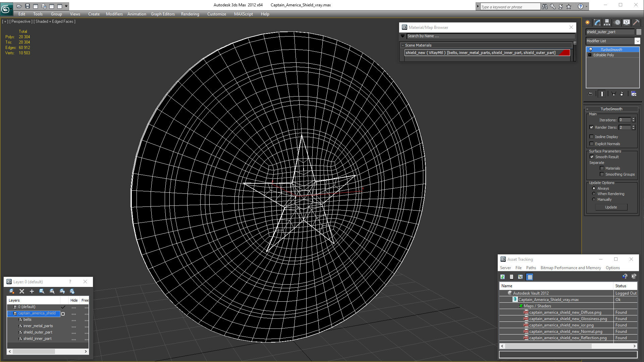Open Configure Modifier Sets icon
The width and height of the screenshot is (644, 362).
pyautogui.click(x=634, y=94)
